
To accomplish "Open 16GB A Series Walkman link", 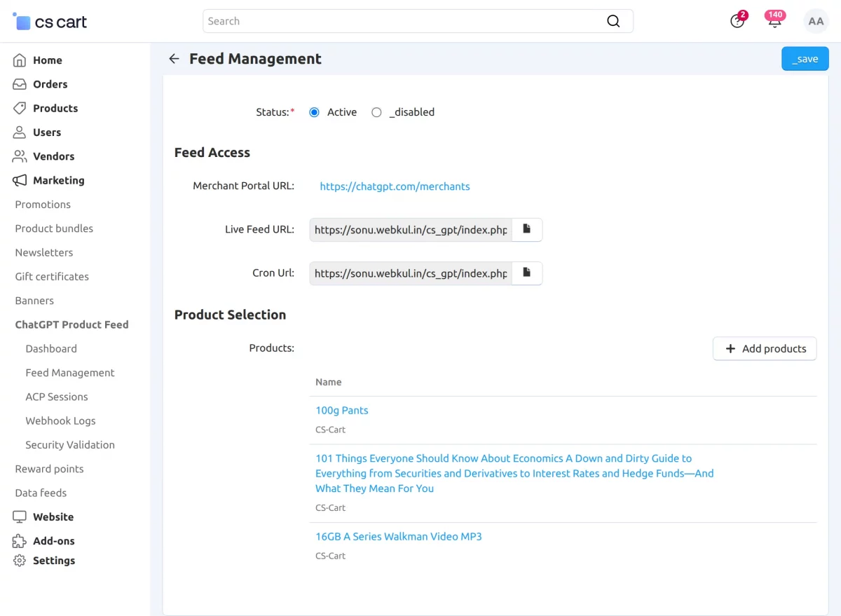I will pos(399,537).
